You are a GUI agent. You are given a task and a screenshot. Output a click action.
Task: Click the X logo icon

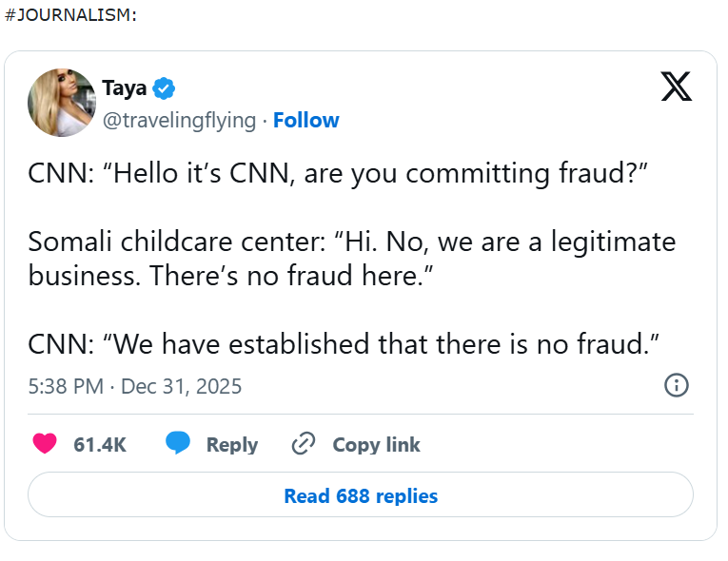point(676,87)
